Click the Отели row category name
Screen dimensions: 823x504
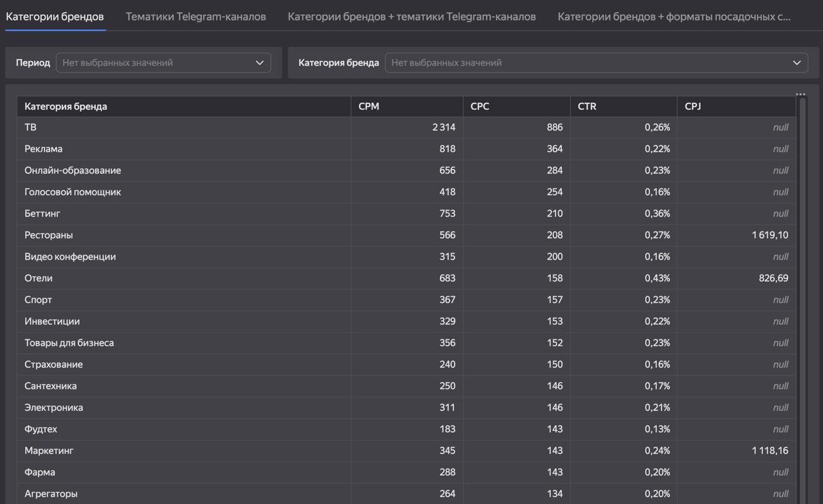pyautogui.click(x=39, y=278)
